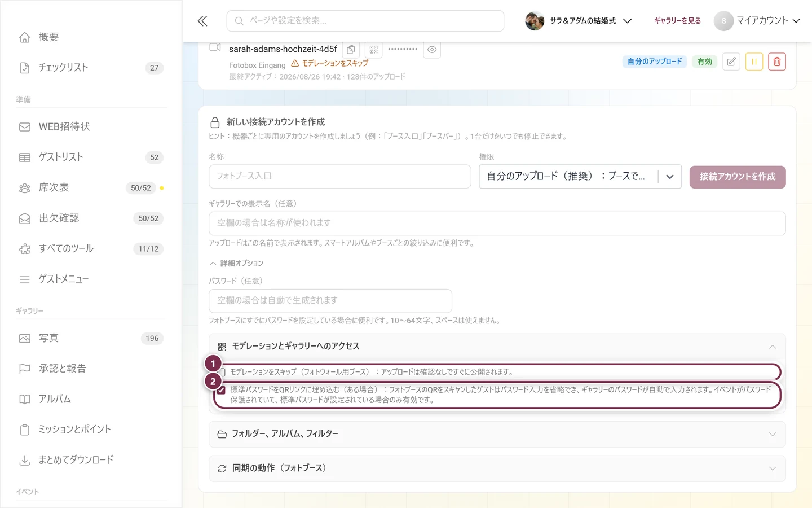The width and height of the screenshot is (812, 508).
Task: Focus the ギャラリーでの表示名 field
Action: click(x=497, y=224)
